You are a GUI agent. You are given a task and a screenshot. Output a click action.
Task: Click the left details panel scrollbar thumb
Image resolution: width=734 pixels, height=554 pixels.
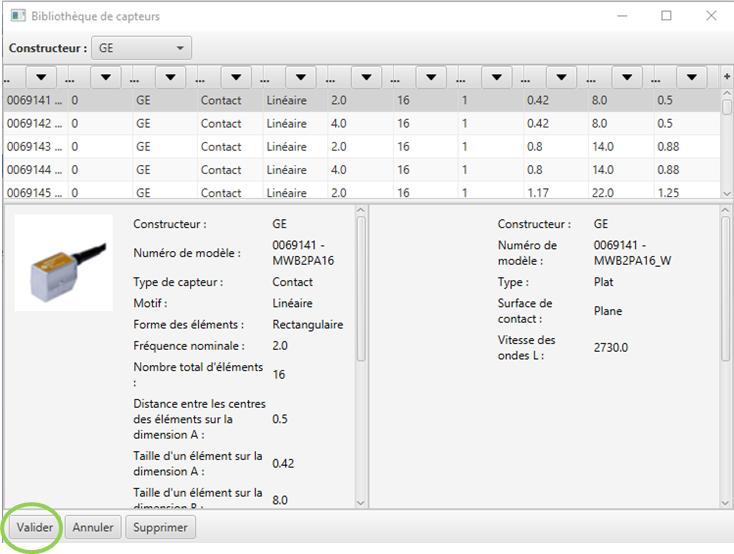tap(361, 289)
